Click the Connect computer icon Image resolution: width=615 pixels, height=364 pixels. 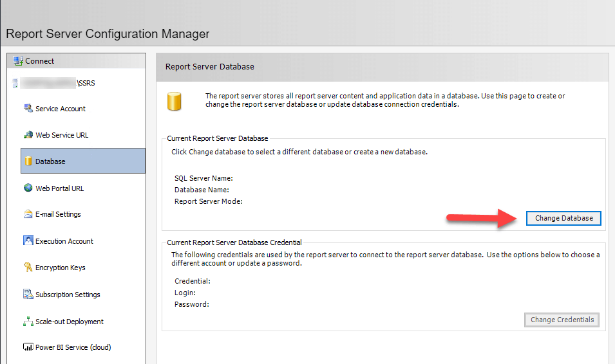[x=18, y=61]
